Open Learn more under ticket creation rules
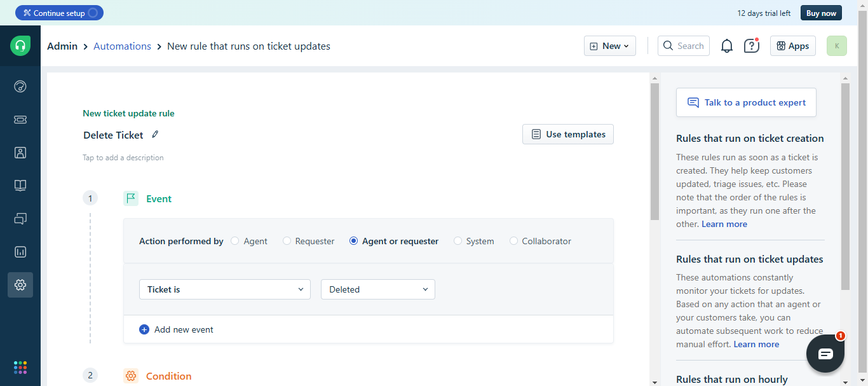Screen dimensions: 868x386 [724, 224]
